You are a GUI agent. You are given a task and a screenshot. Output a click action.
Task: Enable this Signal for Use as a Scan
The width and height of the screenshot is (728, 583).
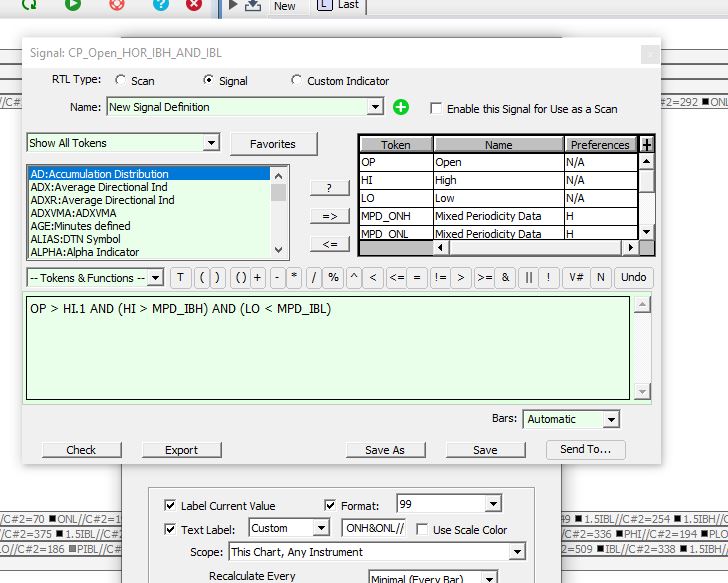coord(436,108)
